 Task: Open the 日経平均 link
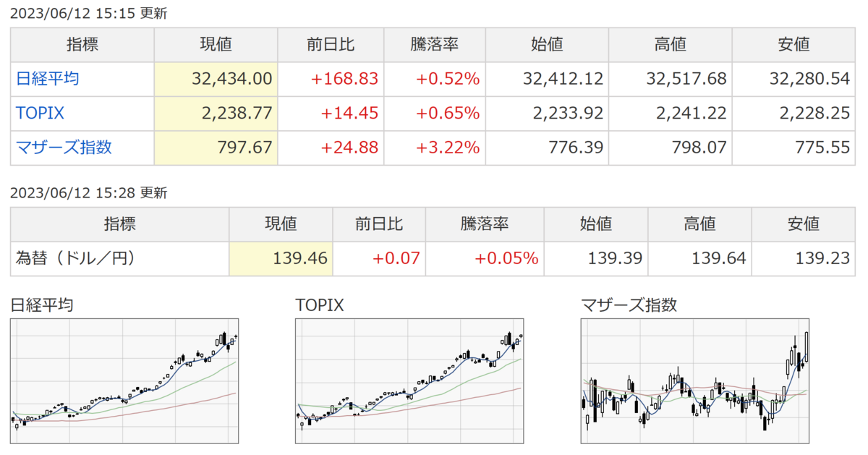[48, 79]
